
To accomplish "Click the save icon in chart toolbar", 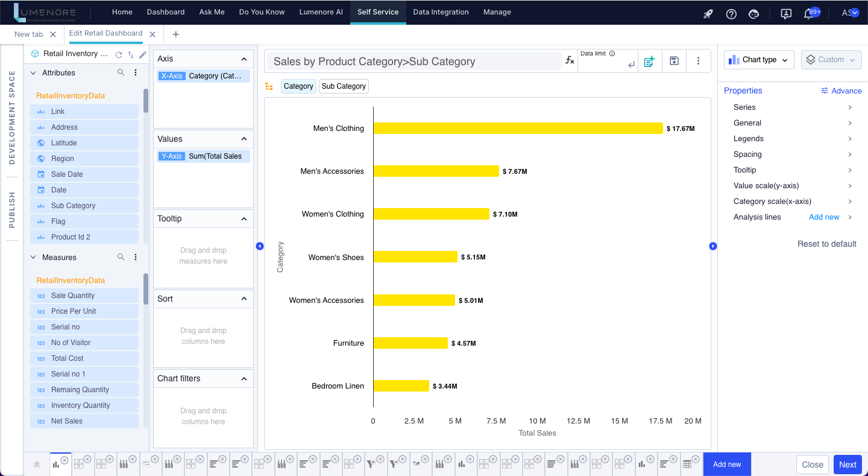I will [x=674, y=61].
